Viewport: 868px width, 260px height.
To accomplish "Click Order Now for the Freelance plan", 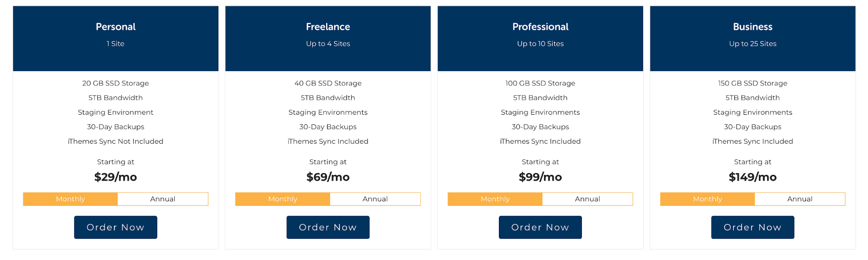I will [327, 227].
